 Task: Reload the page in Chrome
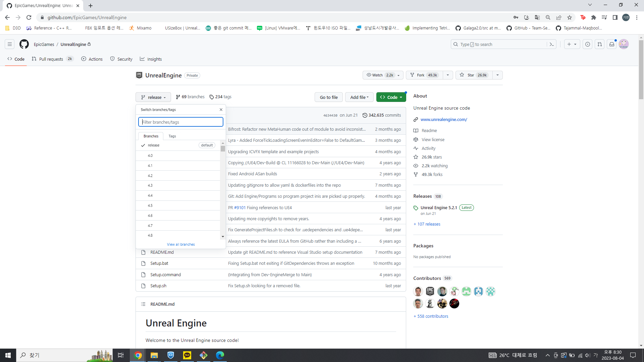[x=29, y=17]
